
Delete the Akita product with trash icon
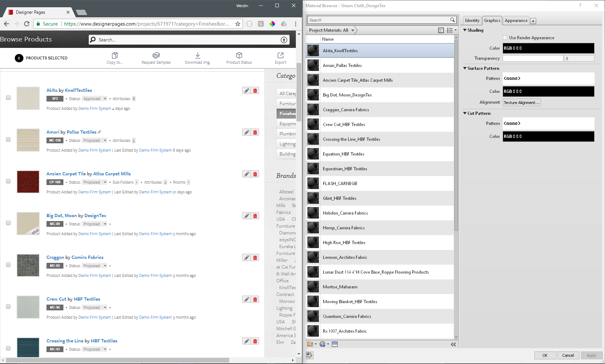point(255,91)
